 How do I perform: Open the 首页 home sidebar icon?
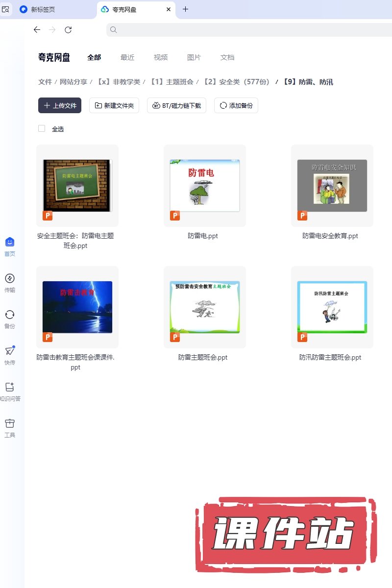(10, 242)
